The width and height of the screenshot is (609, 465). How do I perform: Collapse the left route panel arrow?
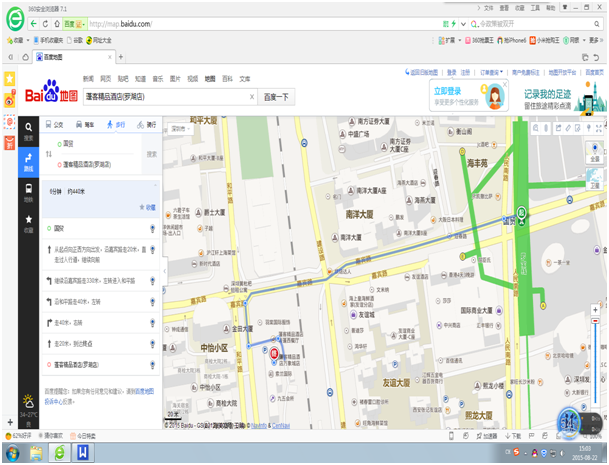[165, 271]
